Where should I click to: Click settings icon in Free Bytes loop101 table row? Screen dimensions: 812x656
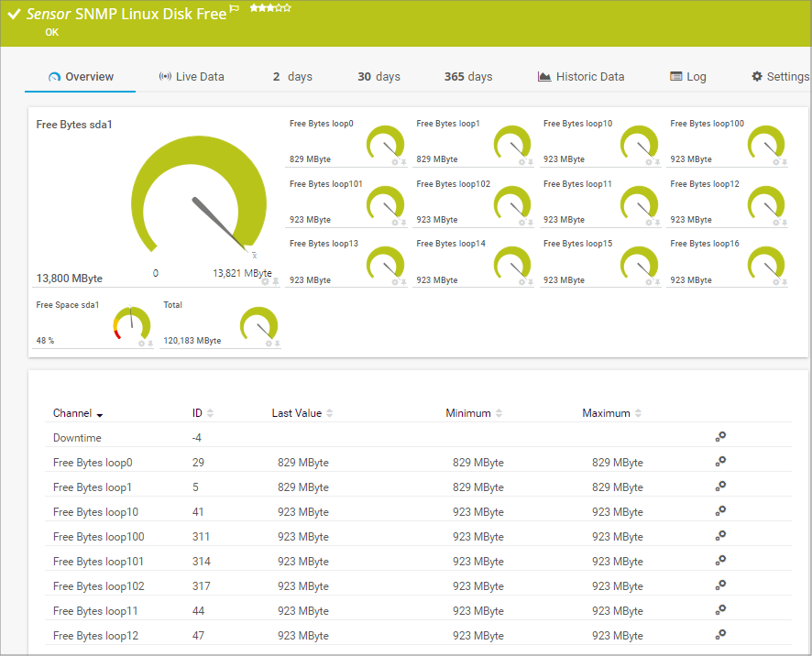click(x=720, y=561)
